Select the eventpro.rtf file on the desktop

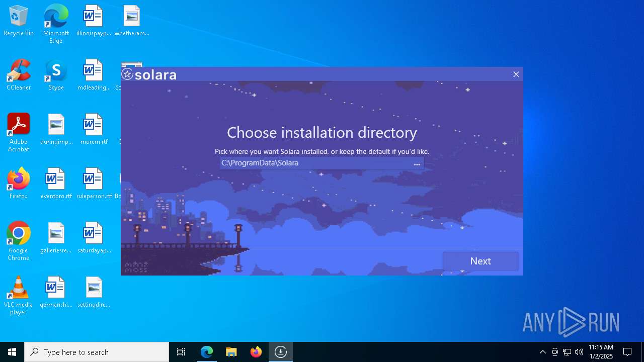tap(56, 184)
